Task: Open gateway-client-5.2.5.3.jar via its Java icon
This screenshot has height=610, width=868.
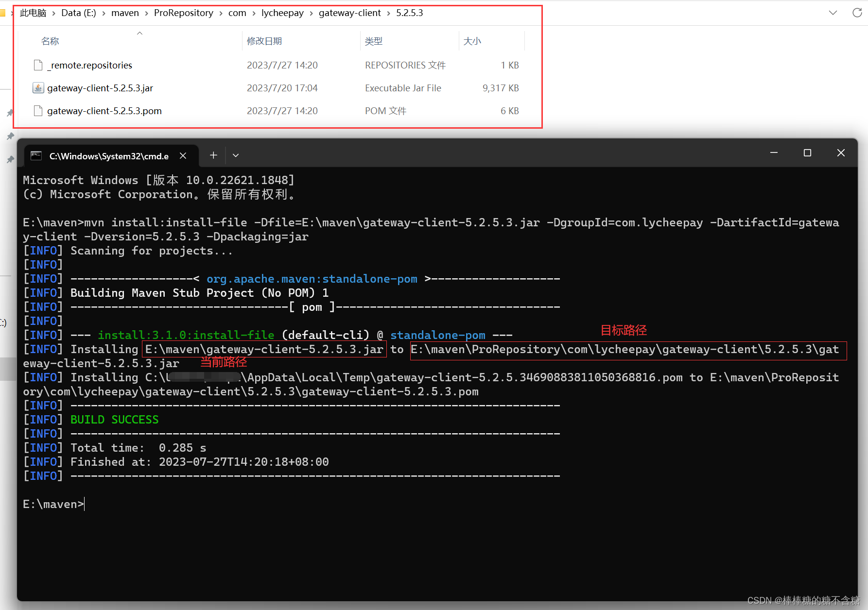Action: coord(38,88)
